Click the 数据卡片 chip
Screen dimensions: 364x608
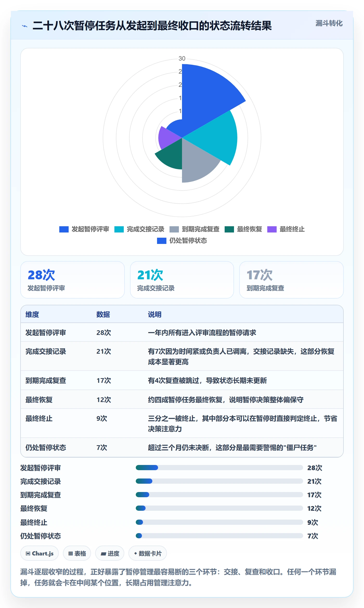point(148,553)
